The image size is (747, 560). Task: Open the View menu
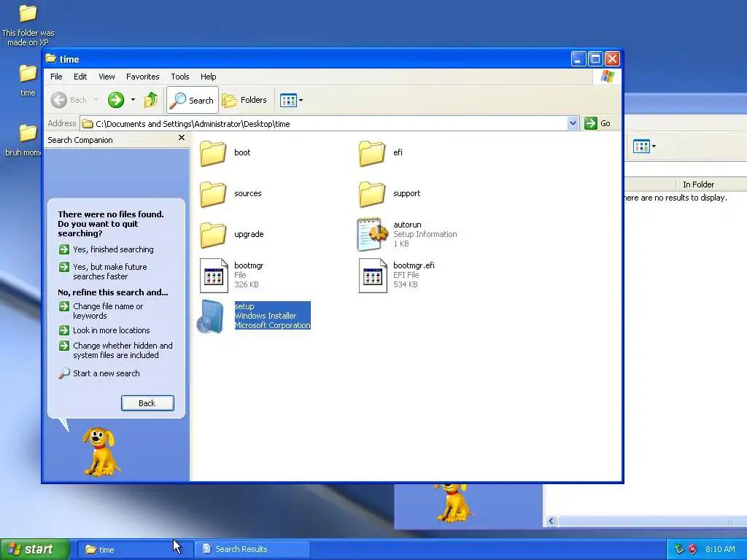tap(107, 77)
